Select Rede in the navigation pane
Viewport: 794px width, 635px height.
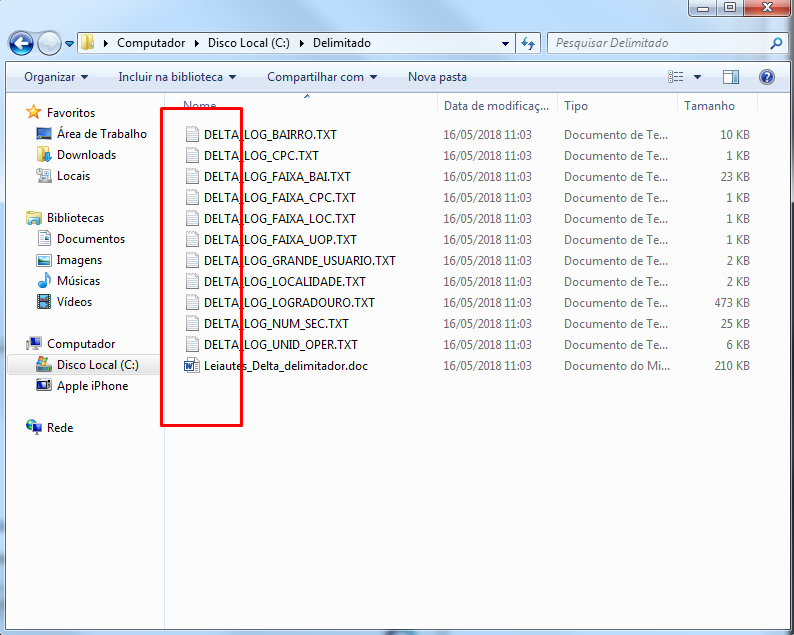[x=60, y=428]
